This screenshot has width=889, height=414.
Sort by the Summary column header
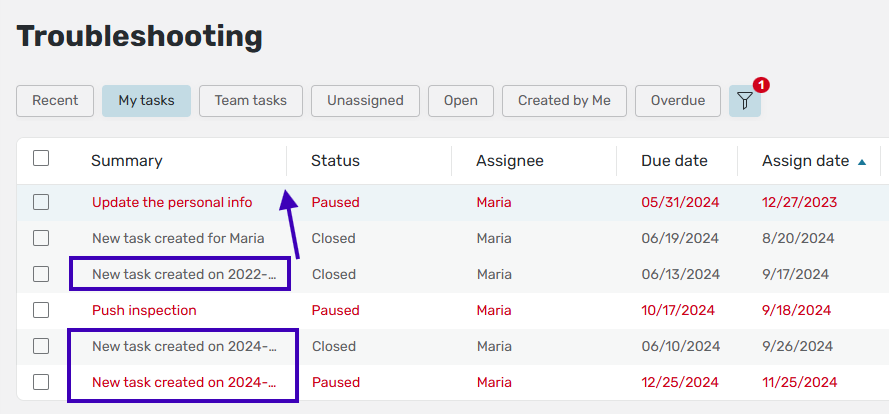pyautogui.click(x=127, y=161)
